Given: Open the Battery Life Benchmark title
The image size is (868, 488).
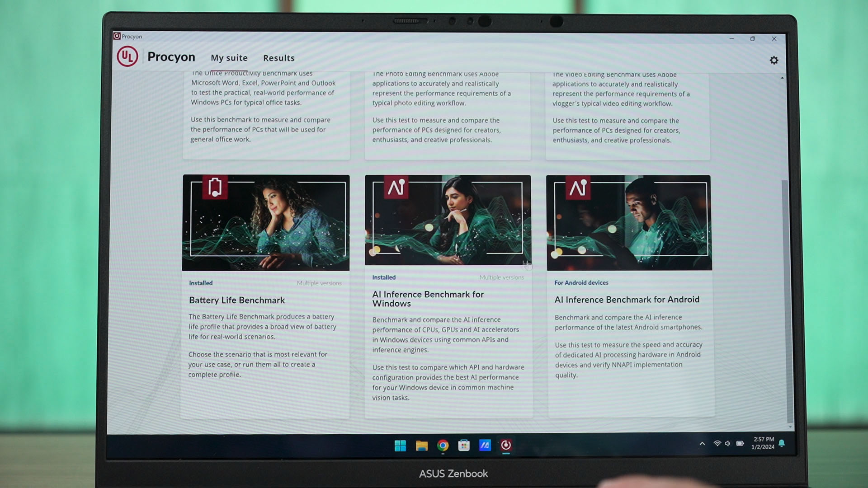Looking at the screenshot, I should click(237, 300).
